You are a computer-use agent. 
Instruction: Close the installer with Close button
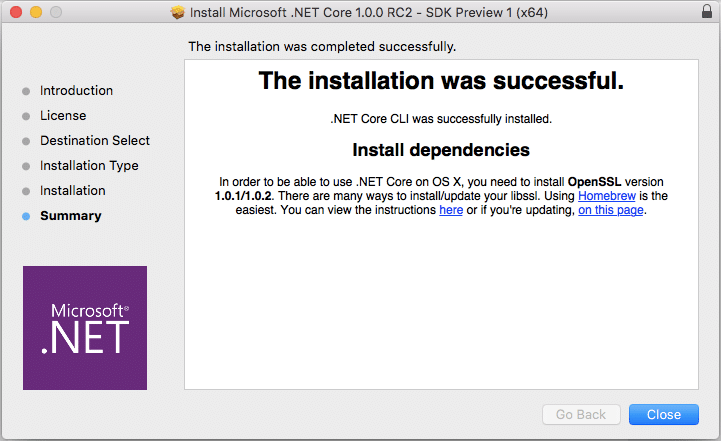pyautogui.click(x=664, y=415)
